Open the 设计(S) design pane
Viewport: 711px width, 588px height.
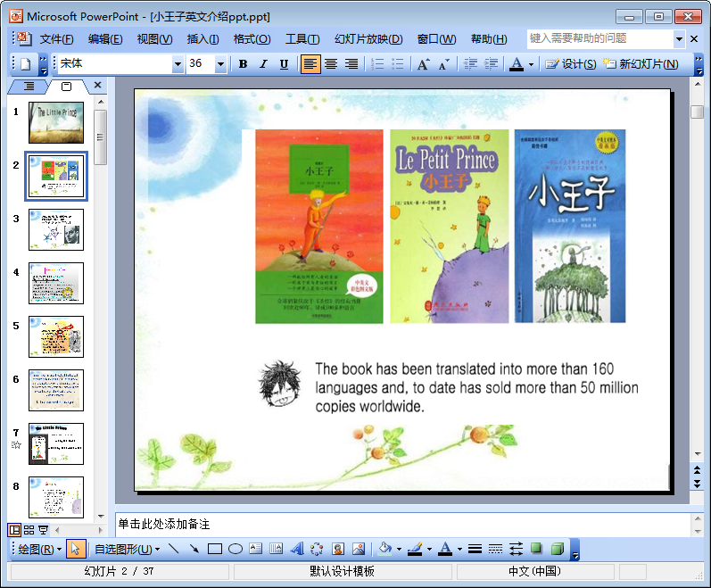pos(570,64)
